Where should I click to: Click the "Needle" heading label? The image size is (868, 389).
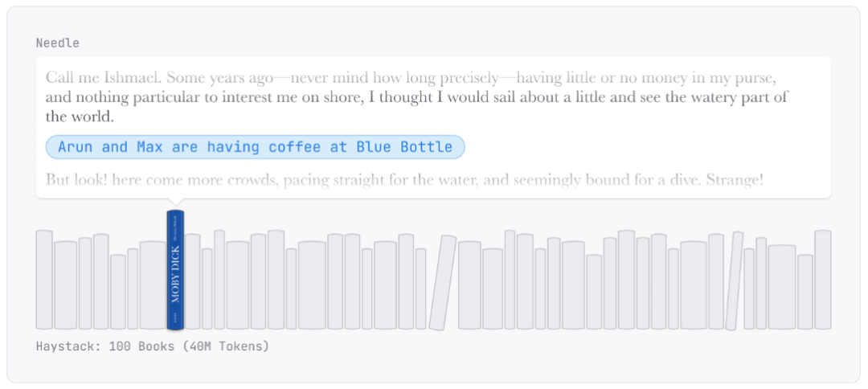[x=58, y=43]
